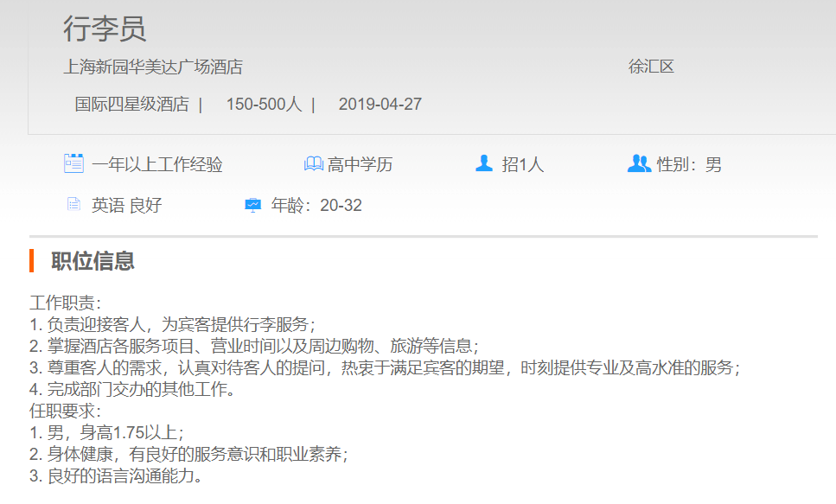Click the 行李员 job title

(105, 29)
